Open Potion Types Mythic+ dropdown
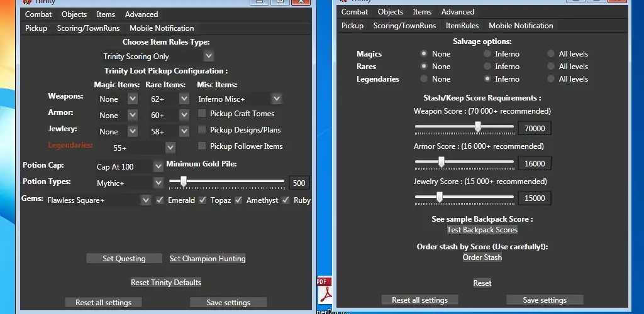Screen dimensions: 644x314 158,183
